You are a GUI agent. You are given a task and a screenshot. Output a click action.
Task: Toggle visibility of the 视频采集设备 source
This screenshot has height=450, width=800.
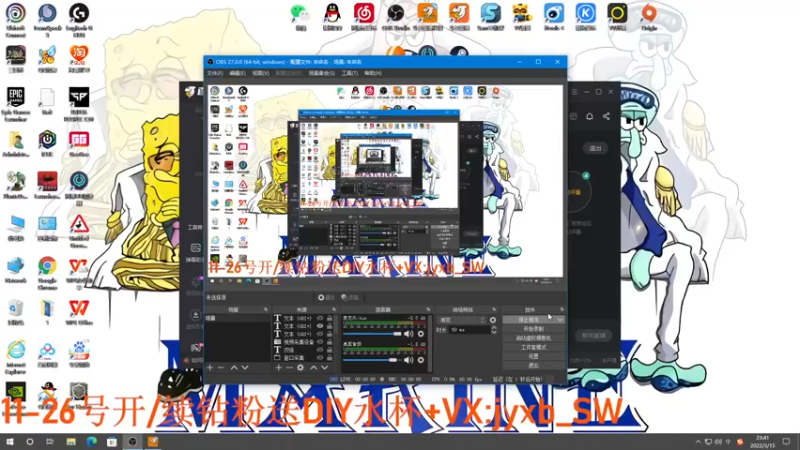pyautogui.click(x=320, y=342)
